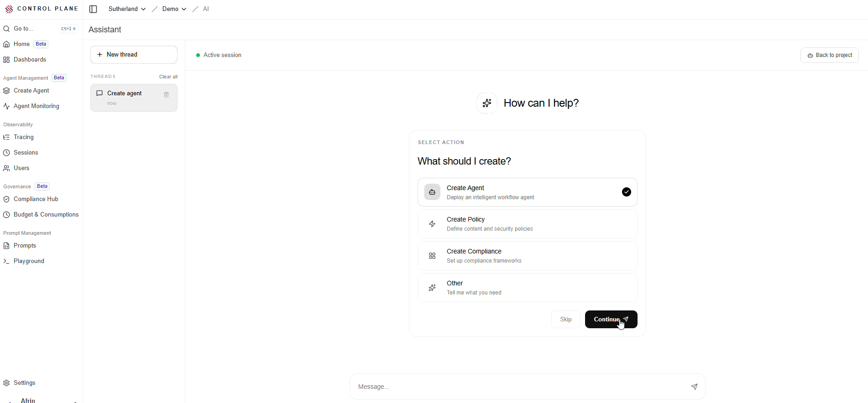Click the Agent Monitoring pulse icon

click(x=6, y=106)
